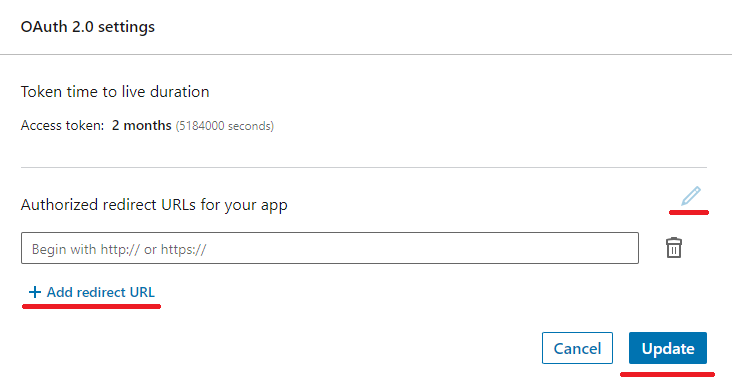The height and width of the screenshot is (385, 751).
Task: Add another redirect URL row
Action: click(x=92, y=292)
